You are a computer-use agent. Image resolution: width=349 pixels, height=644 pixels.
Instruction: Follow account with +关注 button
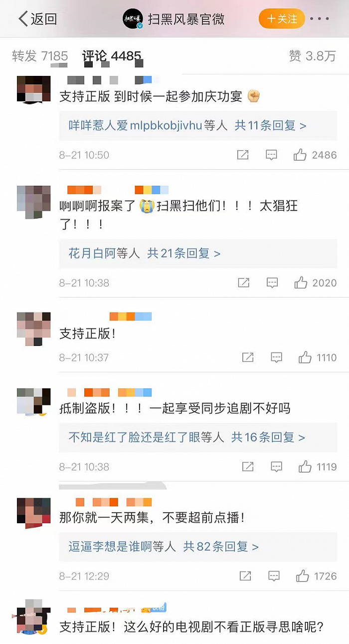pos(282,19)
